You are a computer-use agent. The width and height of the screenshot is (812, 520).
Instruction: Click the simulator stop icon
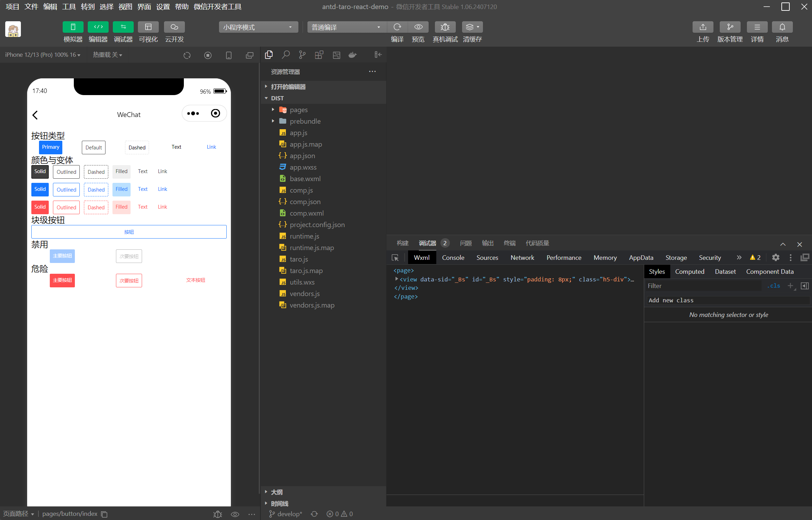tap(208, 55)
